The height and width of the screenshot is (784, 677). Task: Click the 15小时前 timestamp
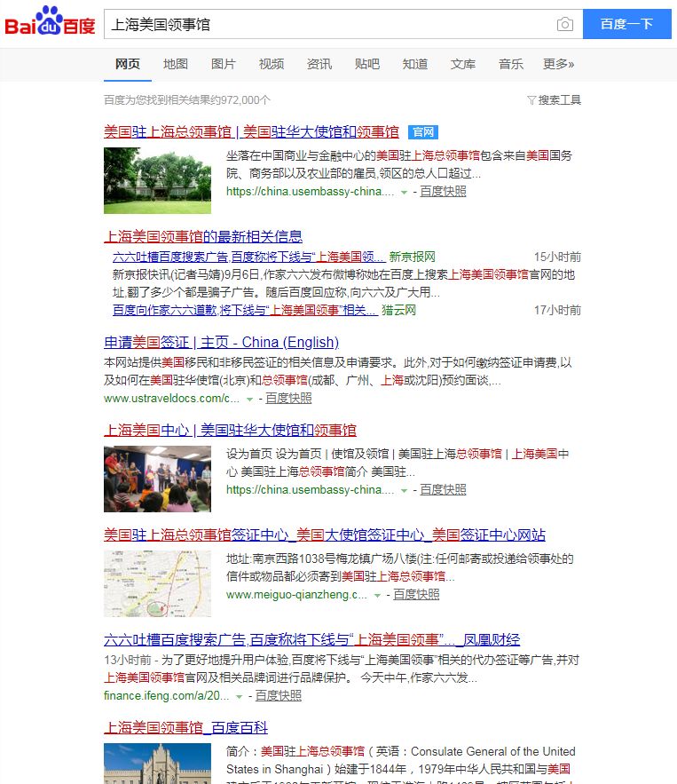click(x=557, y=257)
